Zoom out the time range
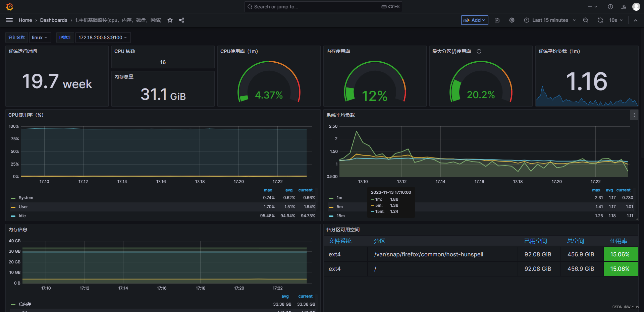Image resolution: width=644 pixels, height=312 pixels. [586, 20]
